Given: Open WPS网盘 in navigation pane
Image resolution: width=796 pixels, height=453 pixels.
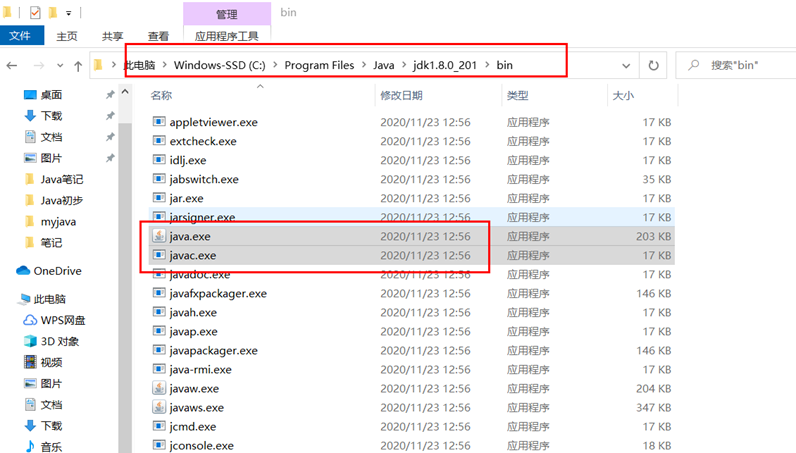Looking at the screenshot, I should tap(62, 320).
